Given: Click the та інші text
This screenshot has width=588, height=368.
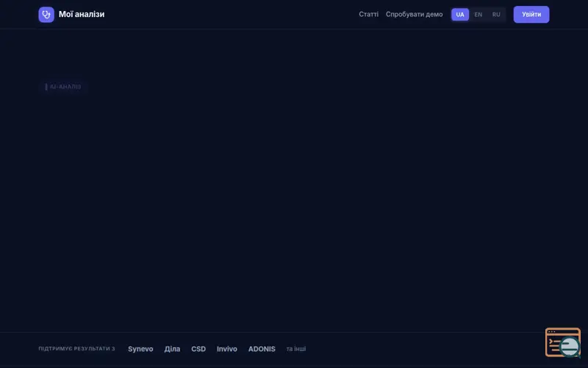Looking at the screenshot, I should click(296, 349).
